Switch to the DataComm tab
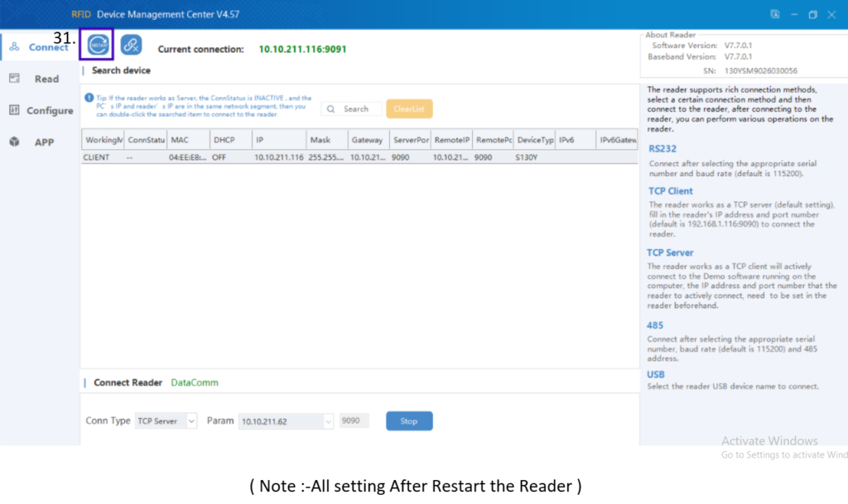Image resolution: width=848 pixels, height=504 pixels. coord(195,382)
